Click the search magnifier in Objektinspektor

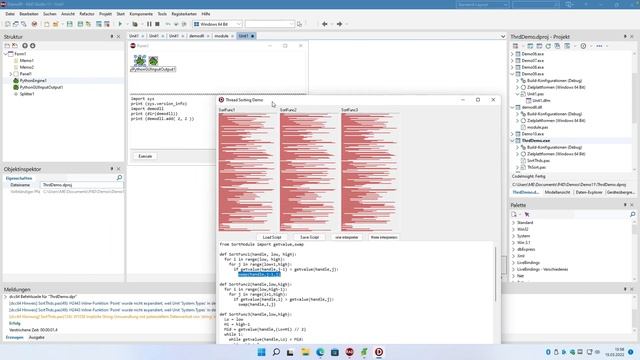[119, 178]
